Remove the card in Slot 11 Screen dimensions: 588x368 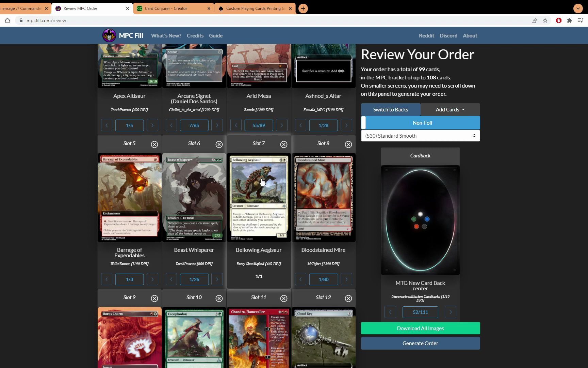tap(284, 298)
